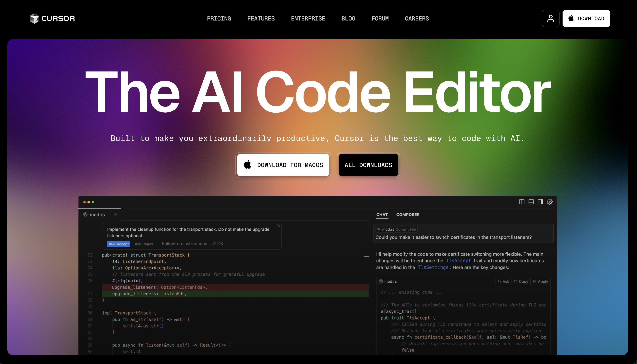Click Download for macOS button

point(283,165)
